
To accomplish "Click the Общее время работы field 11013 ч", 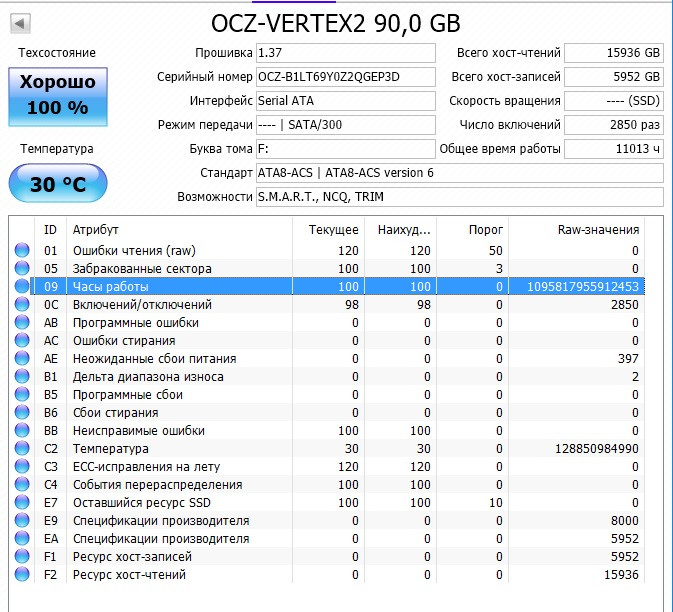I will pyautogui.click(x=614, y=149).
